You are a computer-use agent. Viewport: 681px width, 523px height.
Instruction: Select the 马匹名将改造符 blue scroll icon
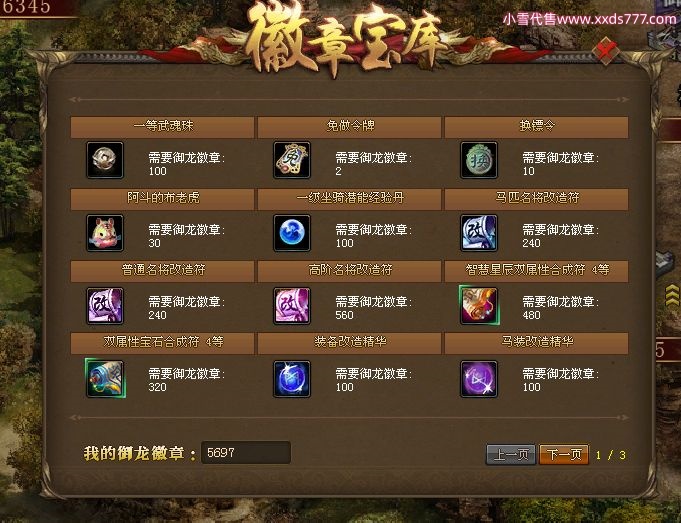point(479,233)
